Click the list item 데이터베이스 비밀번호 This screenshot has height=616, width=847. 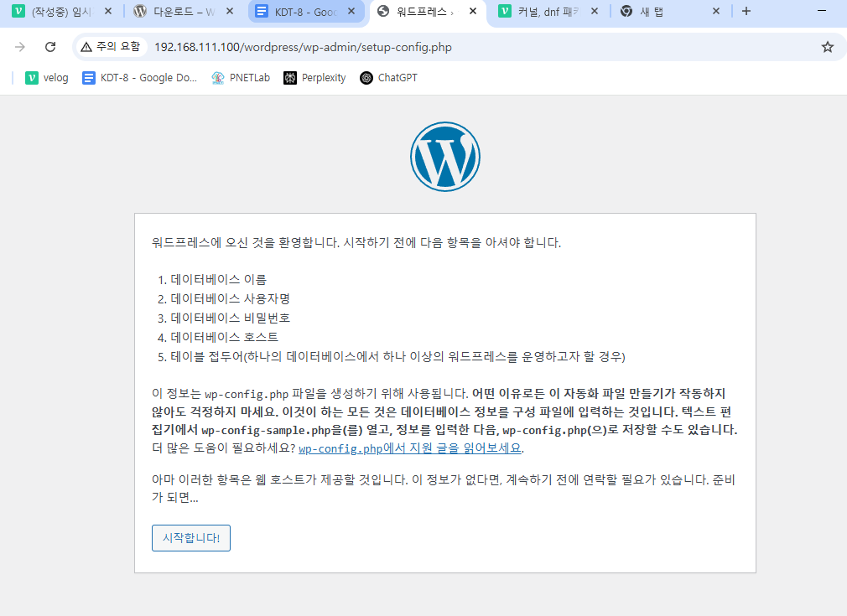pos(231,318)
